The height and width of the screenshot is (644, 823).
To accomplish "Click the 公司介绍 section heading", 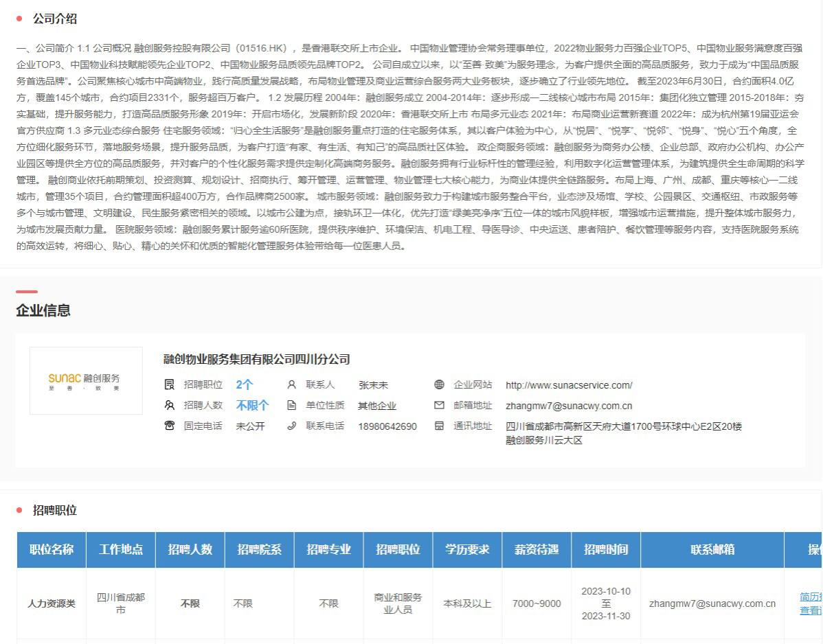I will [54, 19].
